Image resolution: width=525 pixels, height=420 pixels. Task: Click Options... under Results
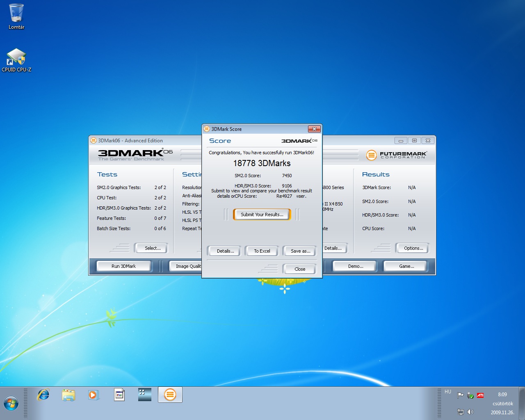tap(413, 248)
